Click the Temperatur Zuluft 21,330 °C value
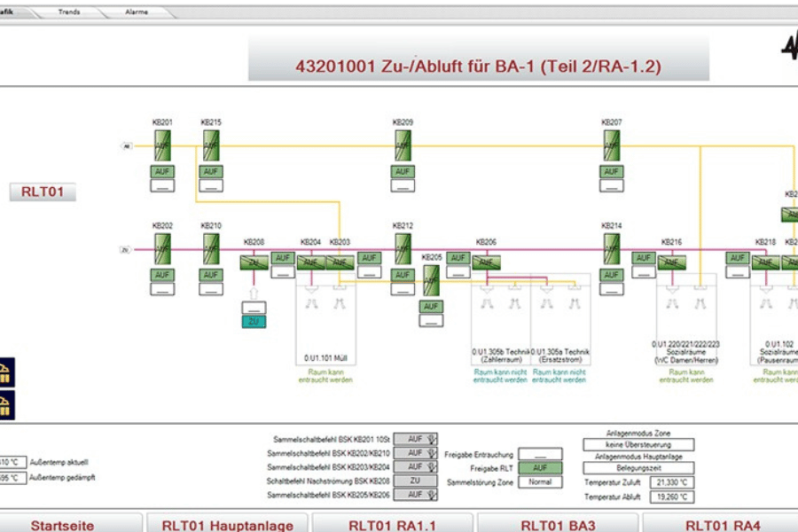Viewport: 798px width, 532px height. pos(672,482)
